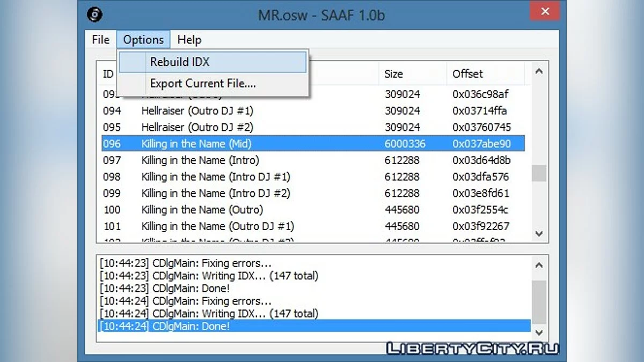Click log panel scroll down arrow
Viewport: 644px width, 362px height.
tap(539, 333)
